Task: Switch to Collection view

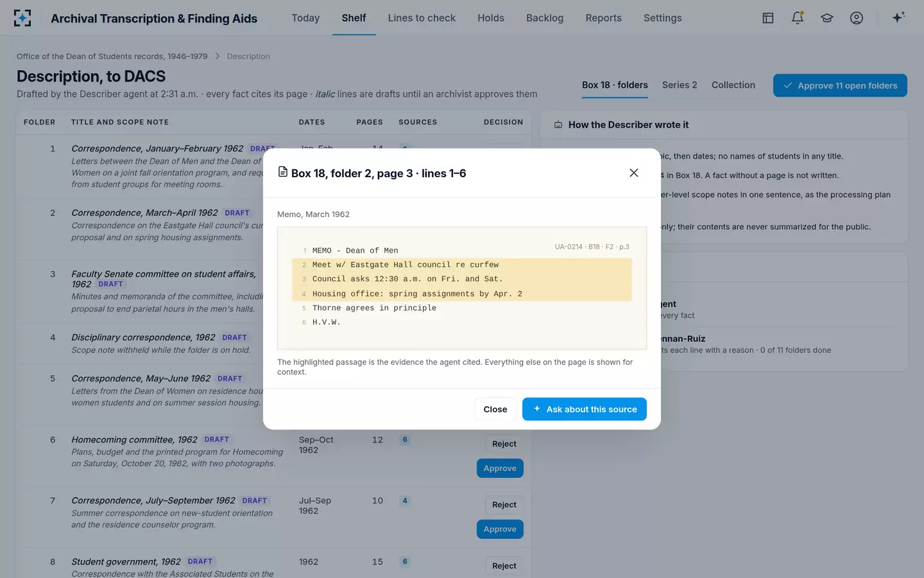Action: coord(733,85)
